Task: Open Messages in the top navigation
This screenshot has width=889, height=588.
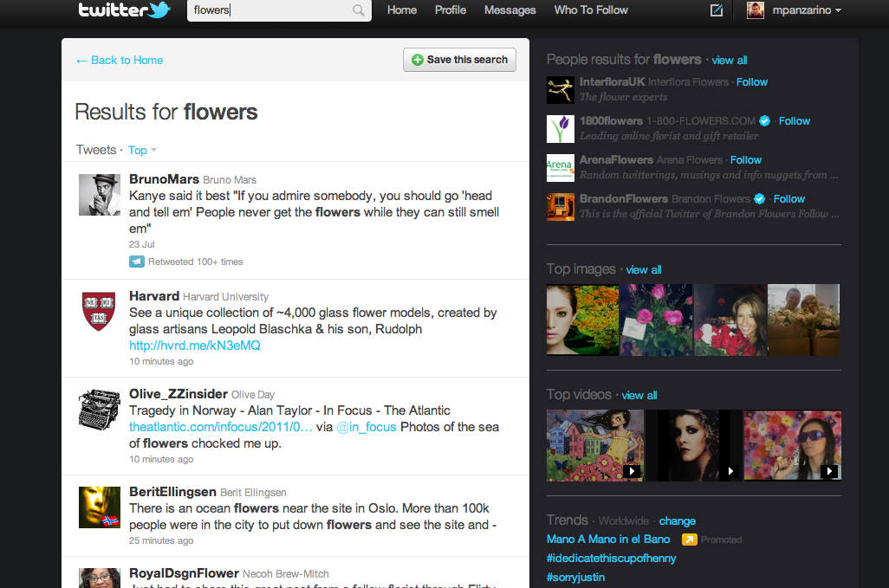Action: [x=509, y=10]
